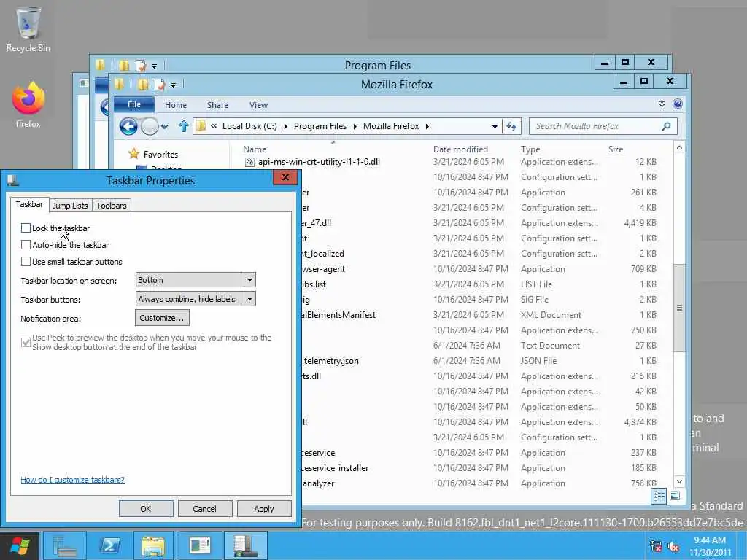Image resolution: width=747 pixels, height=560 pixels.
Task: Launch PowerShell from the taskbar
Action: (x=109, y=545)
